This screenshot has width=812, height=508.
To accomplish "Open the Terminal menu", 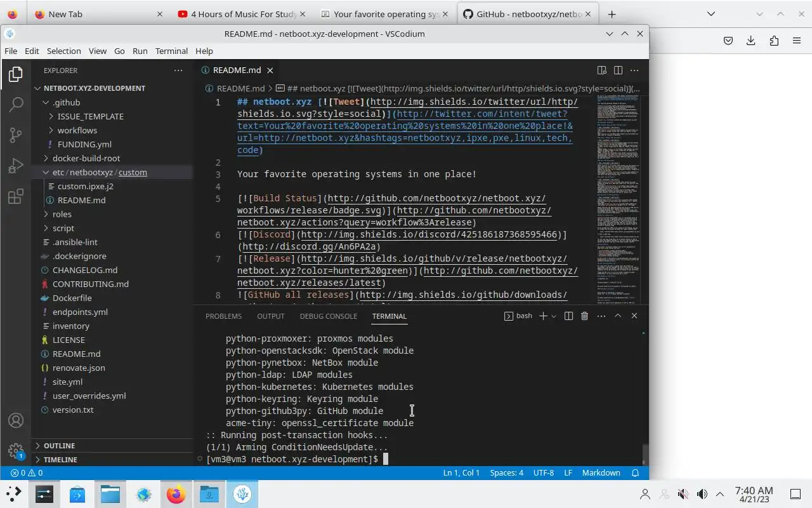I will pos(171,51).
